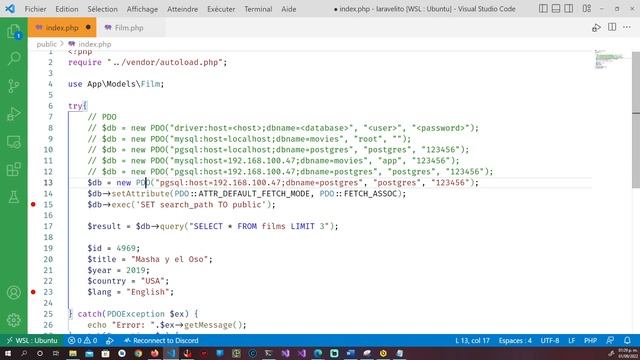The width and height of the screenshot is (640, 360).
Task: Change the end of line sequence LF
Action: (x=571, y=340)
